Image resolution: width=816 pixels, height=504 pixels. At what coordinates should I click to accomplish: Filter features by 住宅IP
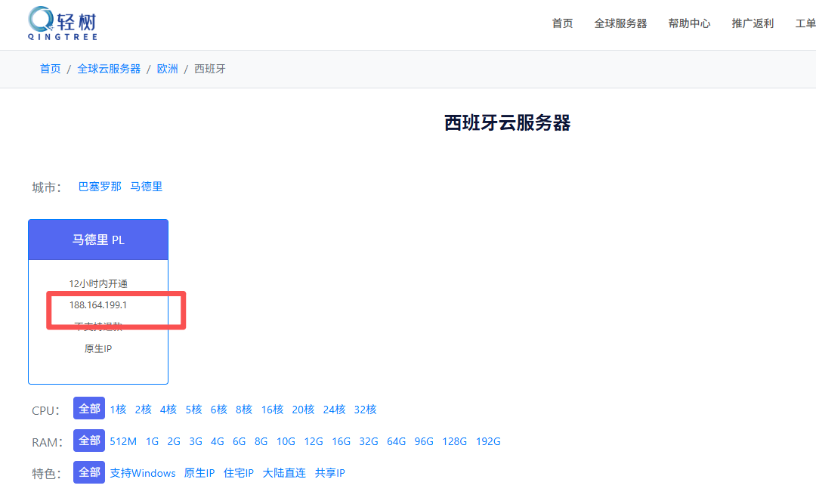point(239,473)
